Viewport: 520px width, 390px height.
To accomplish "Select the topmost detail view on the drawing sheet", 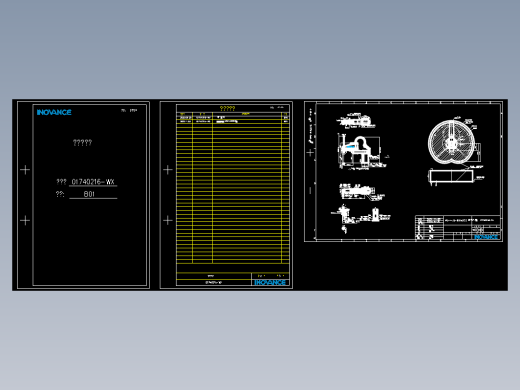I will [356, 121].
